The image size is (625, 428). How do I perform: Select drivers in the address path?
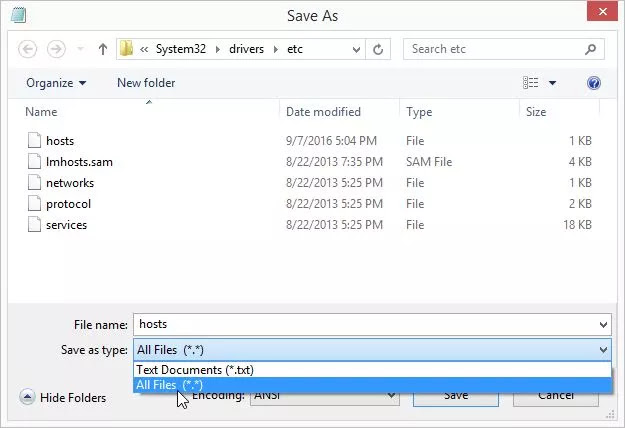246,49
